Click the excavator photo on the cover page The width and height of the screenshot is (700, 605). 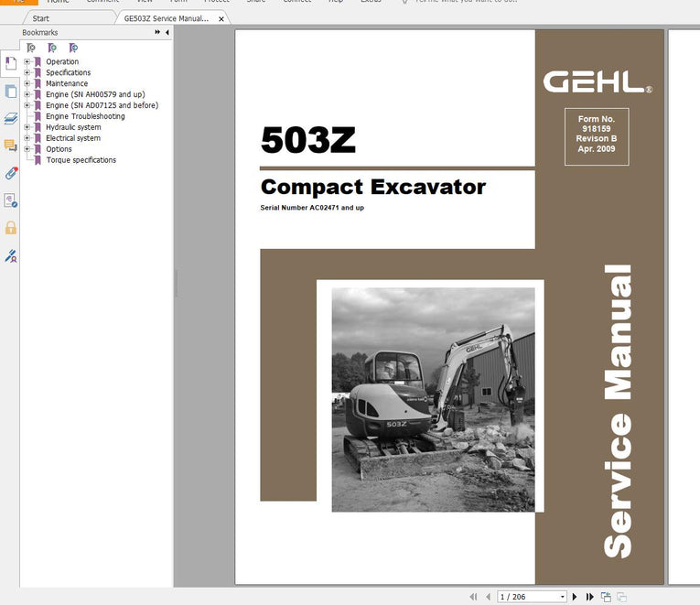(433, 398)
